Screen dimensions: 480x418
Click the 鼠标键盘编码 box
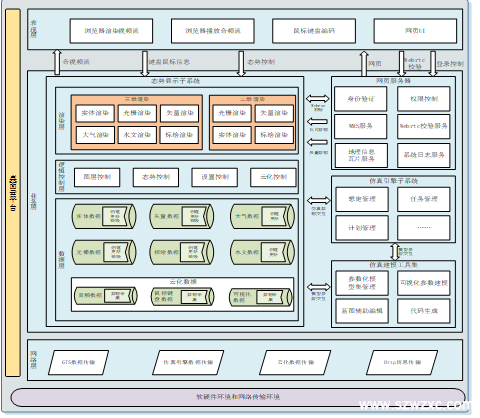(x=314, y=31)
